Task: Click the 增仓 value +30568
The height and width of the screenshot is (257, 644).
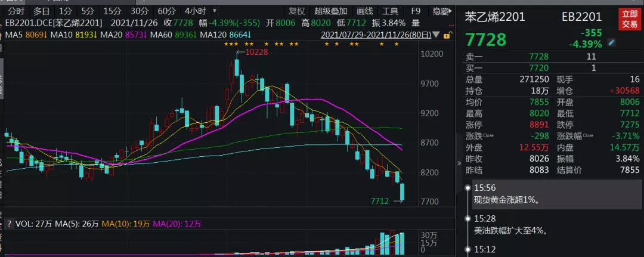Action: coord(624,91)
